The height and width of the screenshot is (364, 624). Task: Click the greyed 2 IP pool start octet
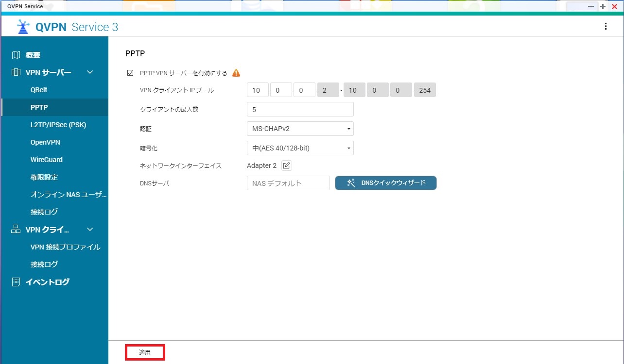(328, 90)
